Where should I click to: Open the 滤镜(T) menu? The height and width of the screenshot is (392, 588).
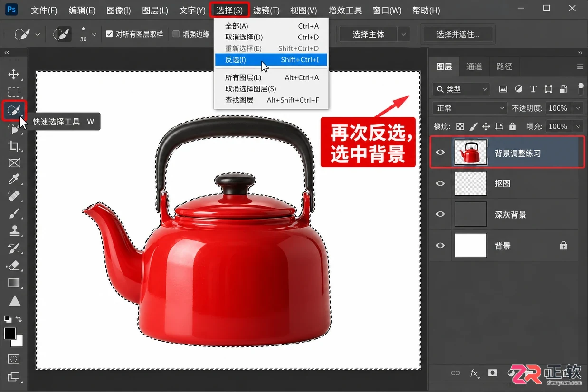tap(266, 10)
